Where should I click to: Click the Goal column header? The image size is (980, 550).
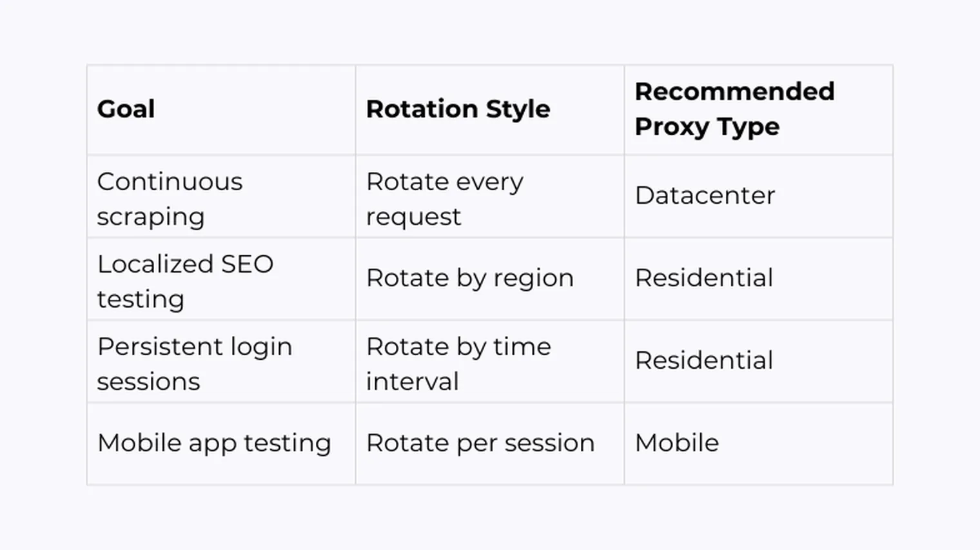tap(221, 110)
